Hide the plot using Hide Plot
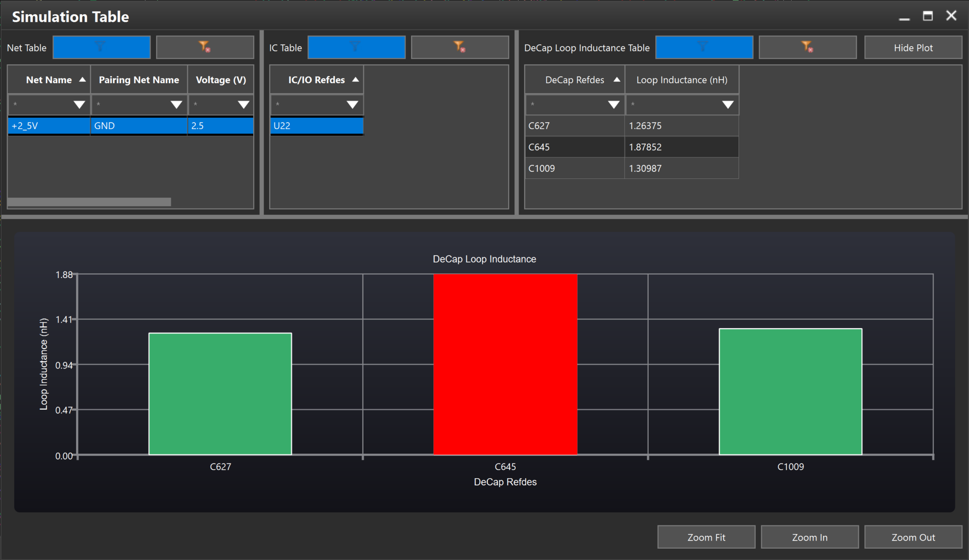The height and width of the screenshot is (560, 969). click(913, 47)
